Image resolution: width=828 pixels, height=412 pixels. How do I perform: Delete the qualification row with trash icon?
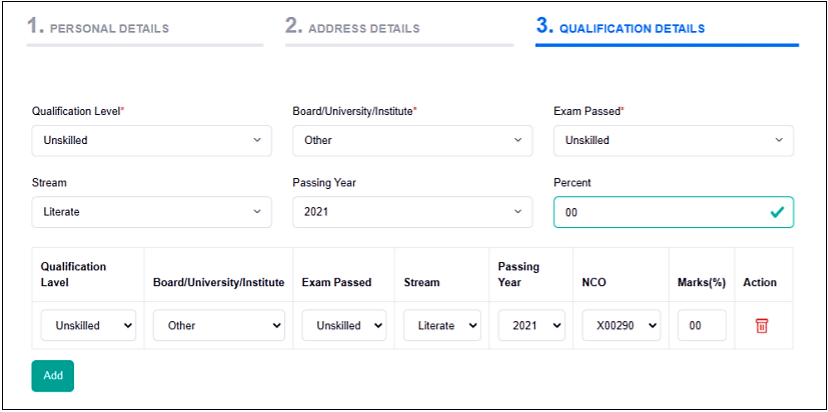coord(761,326)
